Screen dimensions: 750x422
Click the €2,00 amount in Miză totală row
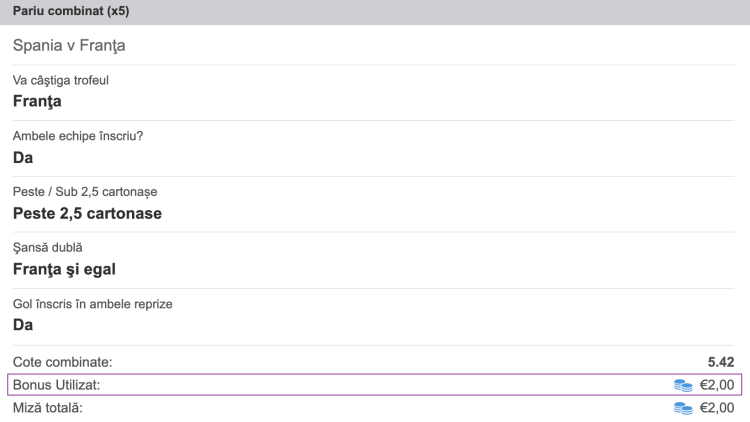[x=717, y=408]
